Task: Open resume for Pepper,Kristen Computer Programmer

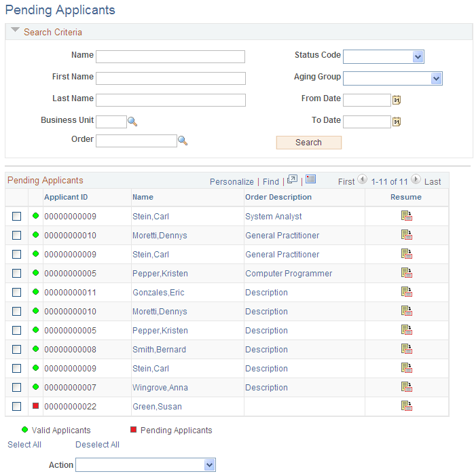Action: 407,273
